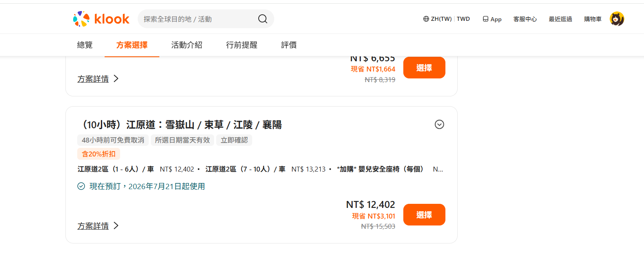Switch to 活動介紹 tab
This screenshot has height=270, width=644.
point(187,45)
